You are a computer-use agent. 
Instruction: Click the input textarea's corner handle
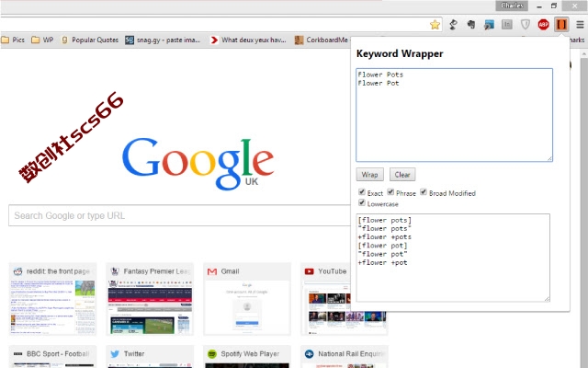tap(549, 159)
